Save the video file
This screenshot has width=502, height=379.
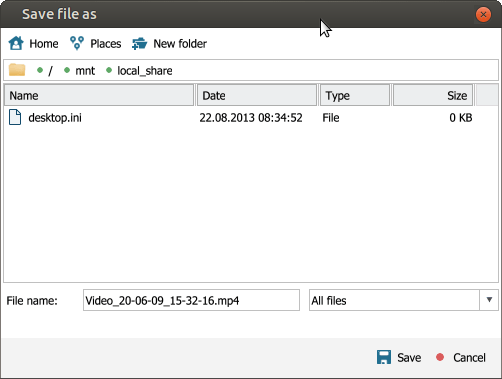click(399, 357)
